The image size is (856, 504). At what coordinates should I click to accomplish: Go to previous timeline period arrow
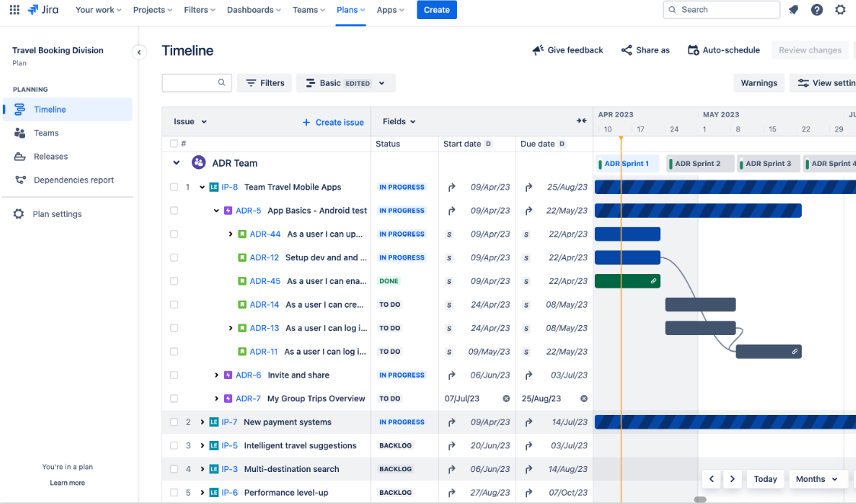coord(711,479)
